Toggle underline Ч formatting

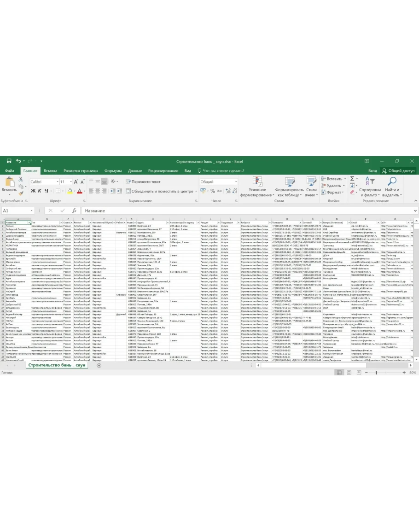point(46,191)
